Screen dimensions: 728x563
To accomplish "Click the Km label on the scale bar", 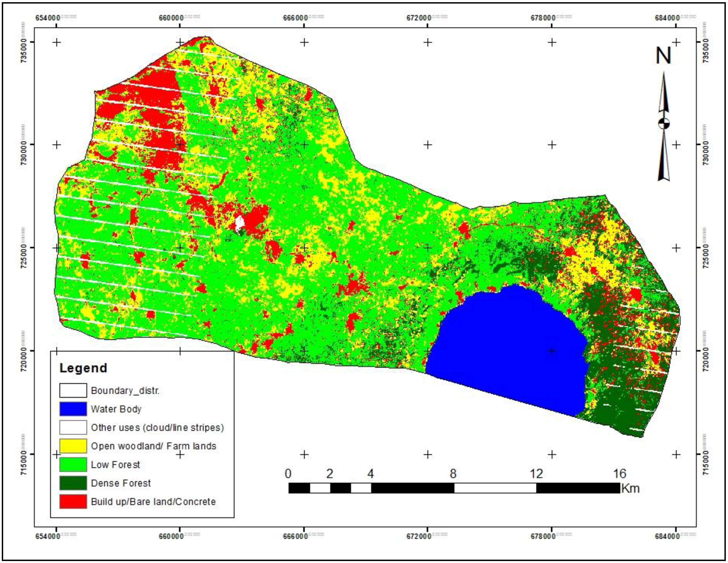I will pos(631,488).
